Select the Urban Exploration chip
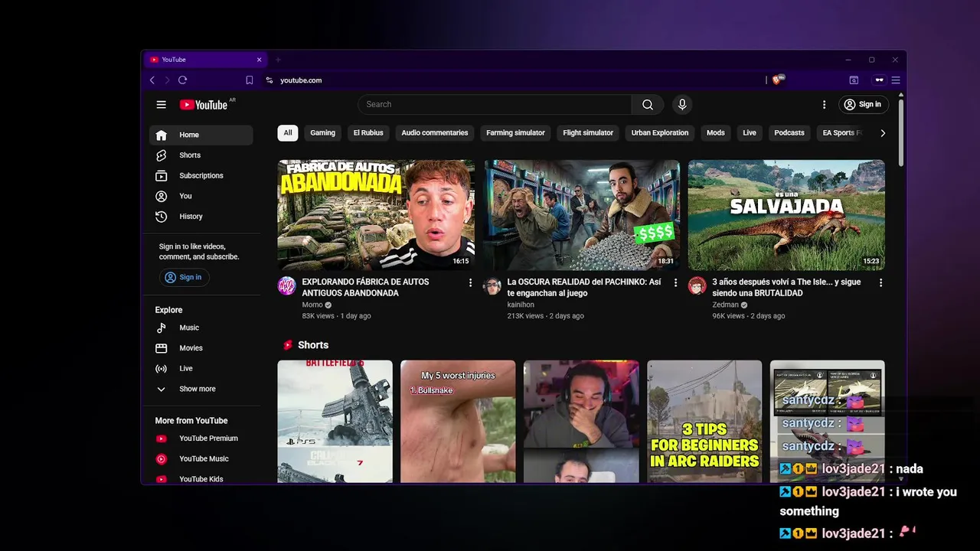Screen dimensions: 980x551 click(x=659, y=133)
